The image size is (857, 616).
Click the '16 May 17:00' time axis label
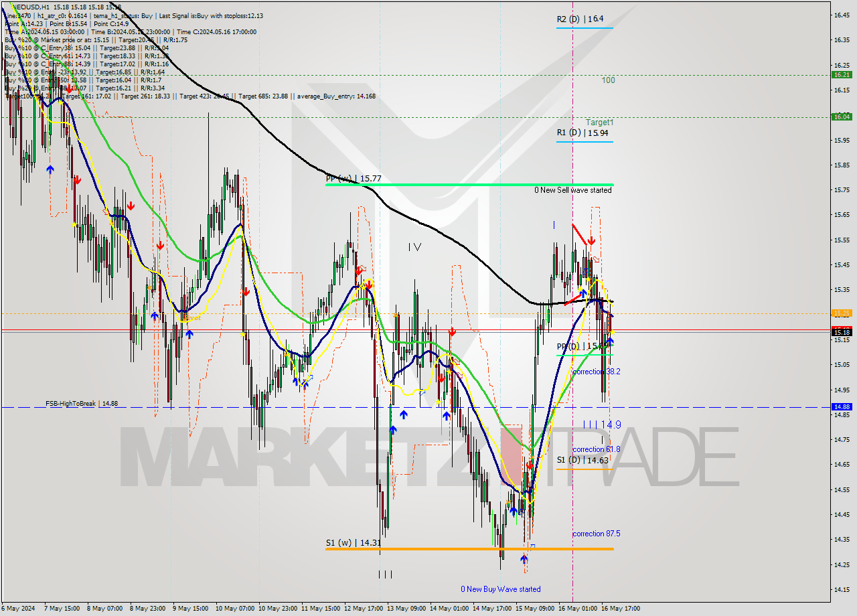click(x=620, y=609)
